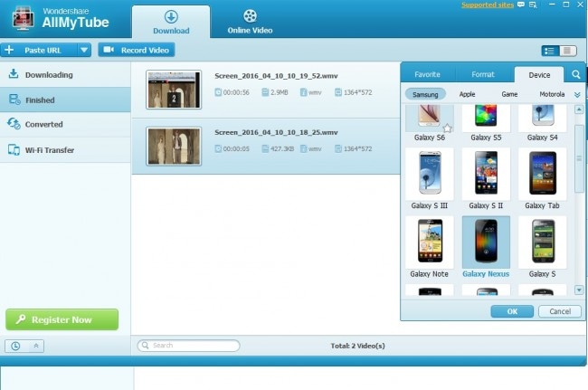Open the scheduler clock icon
The width and height of the screenshot is (588, 390).
(x=15, y=346)
